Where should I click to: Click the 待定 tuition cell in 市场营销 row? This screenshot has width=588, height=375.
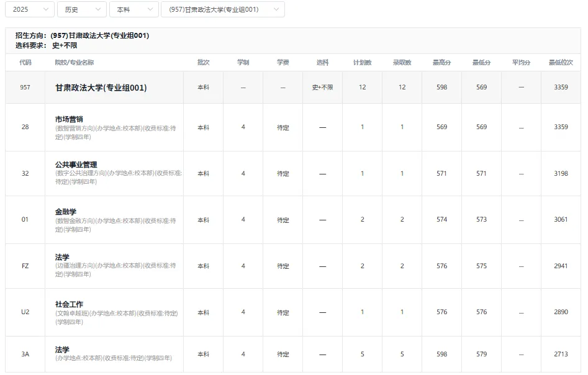point(283,128)
